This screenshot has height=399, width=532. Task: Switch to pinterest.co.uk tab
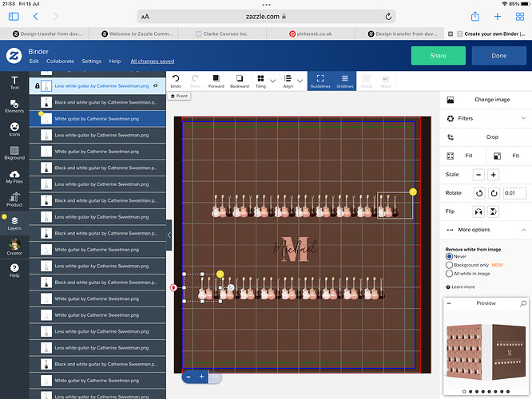(311, 34)
